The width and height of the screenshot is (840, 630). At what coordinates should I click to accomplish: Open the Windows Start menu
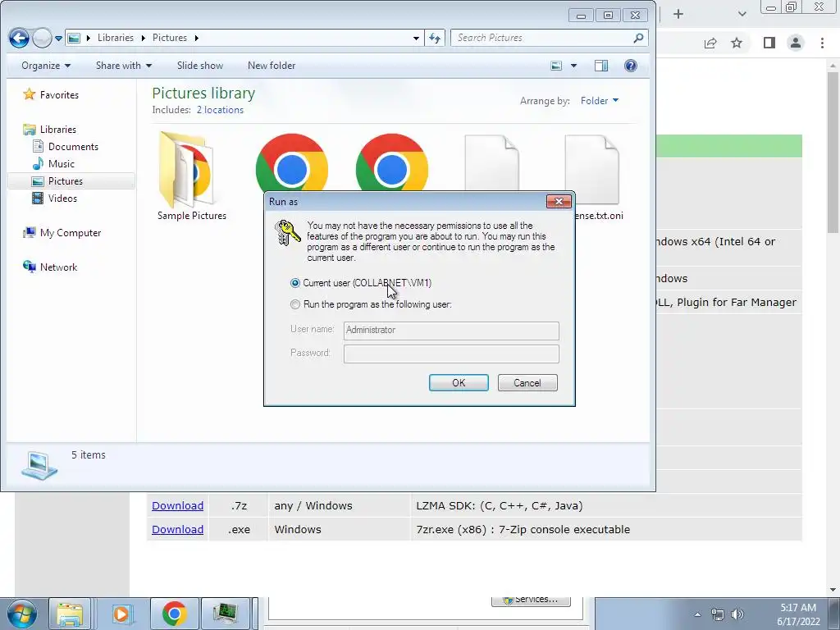point(21,614)
